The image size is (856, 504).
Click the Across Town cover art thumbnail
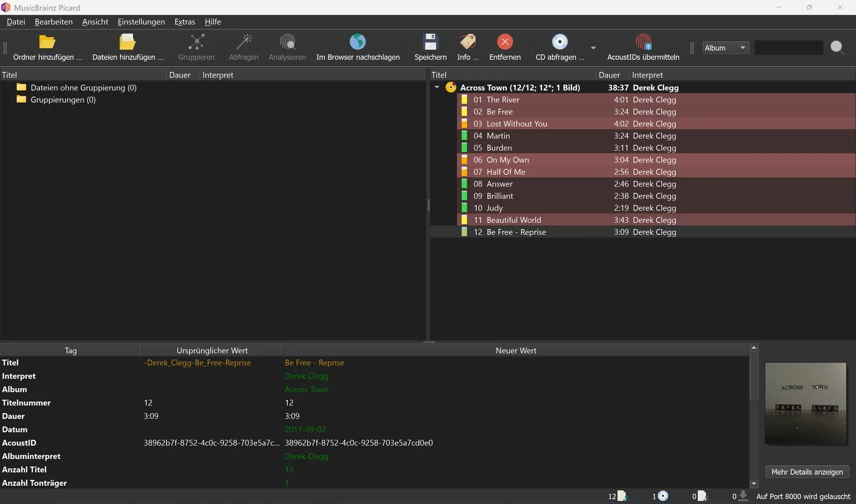[x=806, y=404]
